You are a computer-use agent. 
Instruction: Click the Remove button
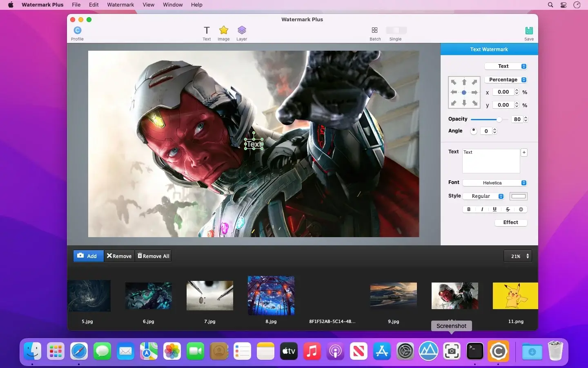119,256
